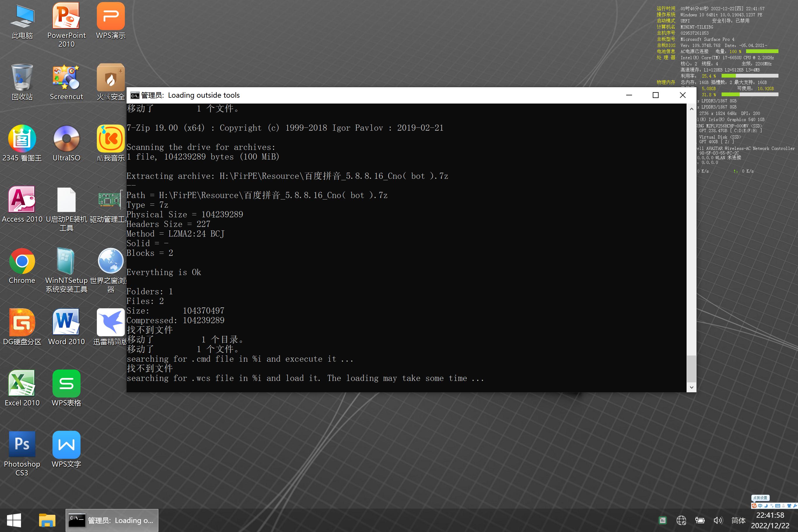Viewport: 798px width, 532px height.
Task: Launch Access 2010 from the desktop
Action: (22, 204)
